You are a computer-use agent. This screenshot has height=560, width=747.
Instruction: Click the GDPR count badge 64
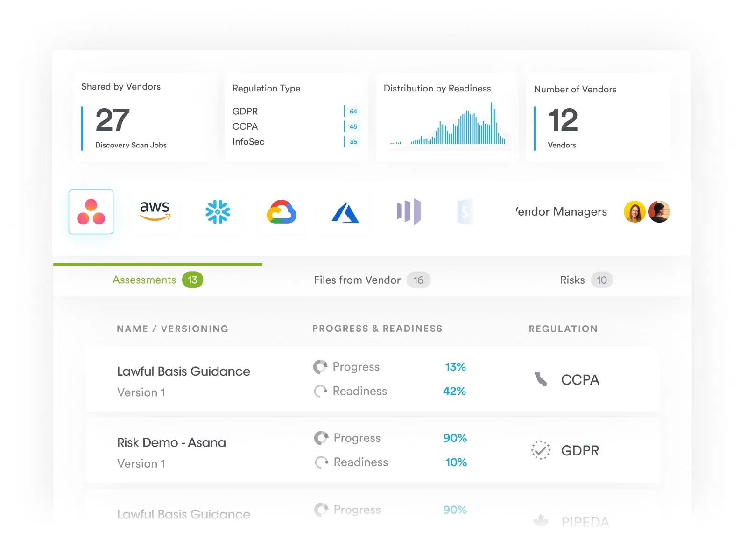(x=353, y=112)
